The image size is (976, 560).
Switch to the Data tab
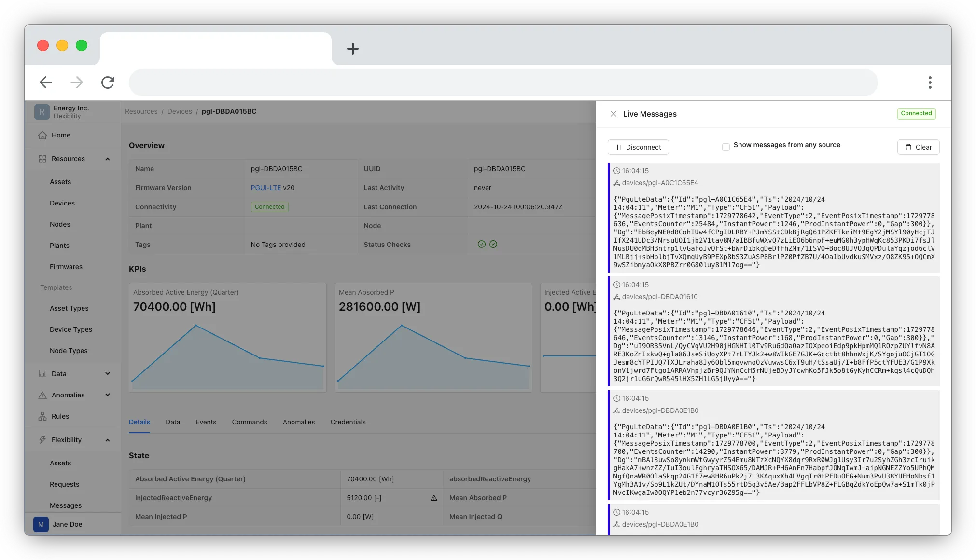(173, 422)
